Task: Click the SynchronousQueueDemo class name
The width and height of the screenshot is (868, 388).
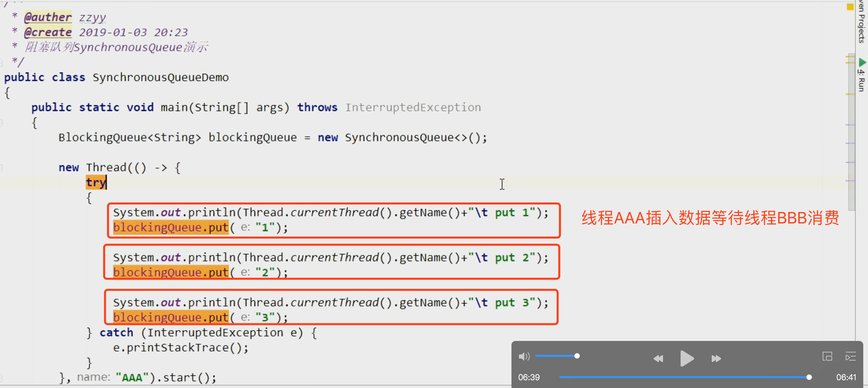Action: [161, 78]
